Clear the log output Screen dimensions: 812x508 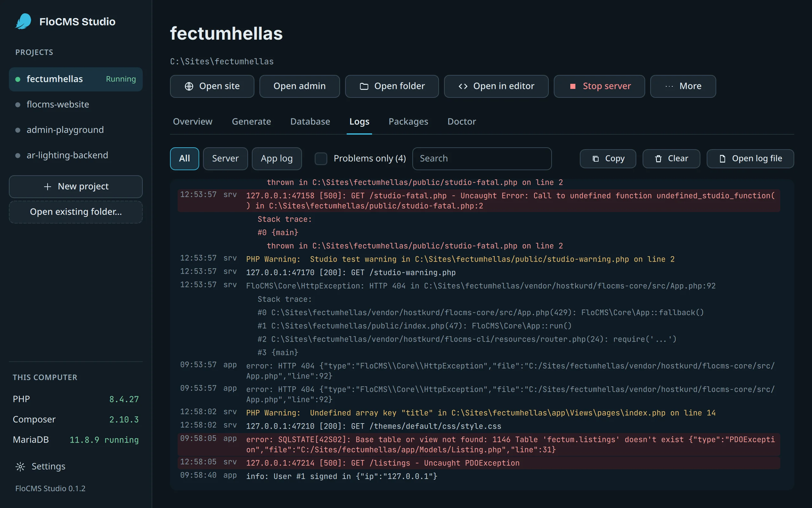(x=671, y=158)
